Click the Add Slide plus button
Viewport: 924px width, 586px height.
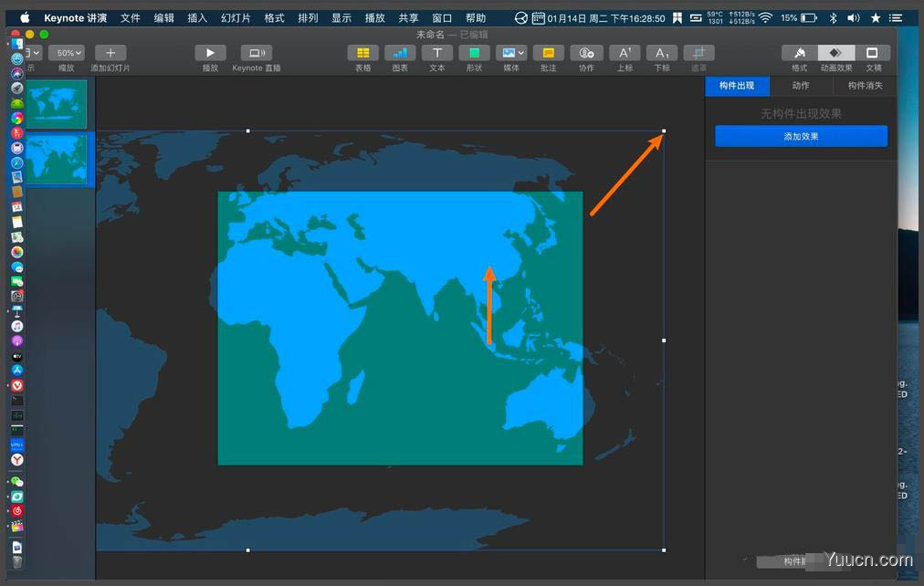point(110,53)
